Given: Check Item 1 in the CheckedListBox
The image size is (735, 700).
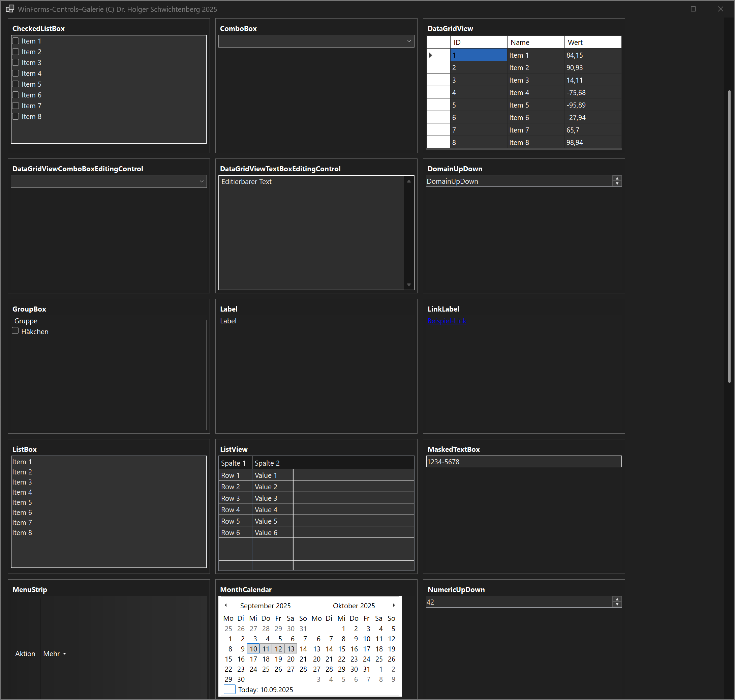Looking at the screenshot, I should pos(16,41).
